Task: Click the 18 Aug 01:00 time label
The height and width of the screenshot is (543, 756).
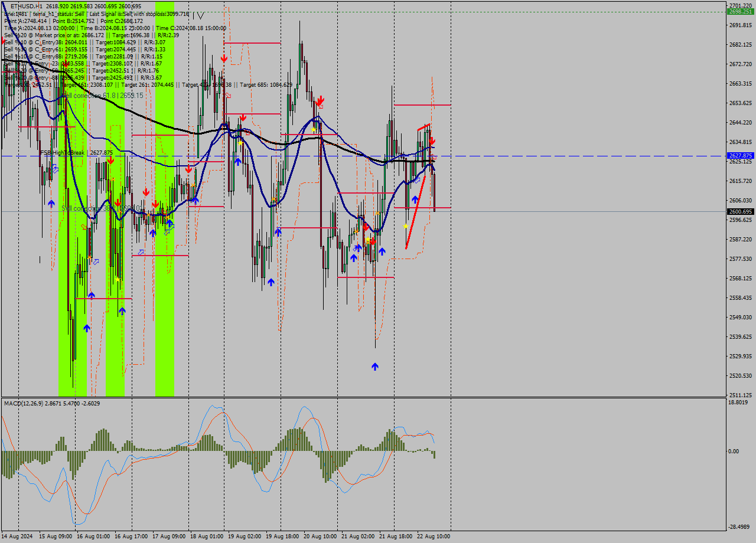Action: pos(207,537)
